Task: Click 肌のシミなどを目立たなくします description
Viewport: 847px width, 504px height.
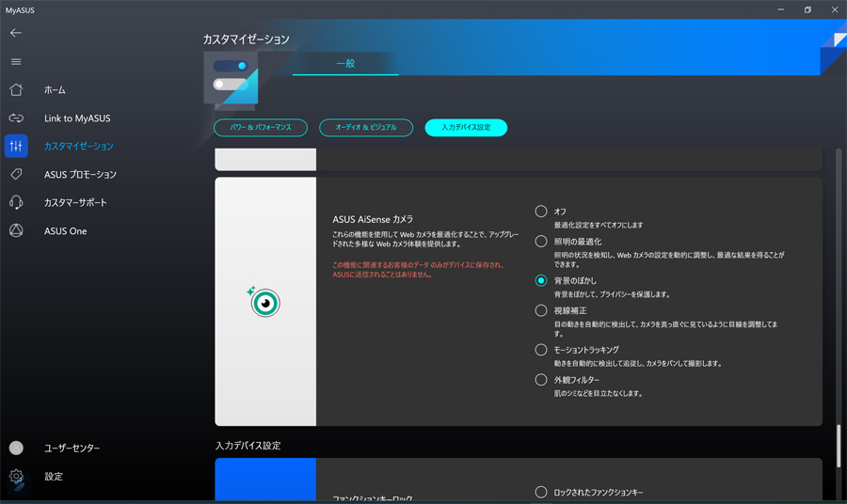Action: coord(598,393)
